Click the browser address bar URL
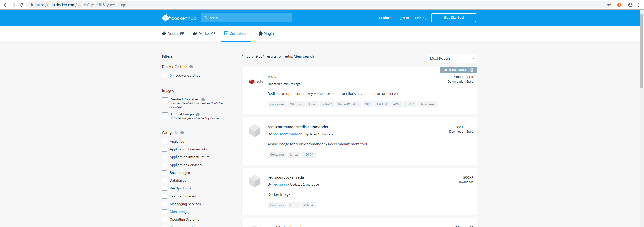The image size is (644, 227). click(x=81, y=5)
